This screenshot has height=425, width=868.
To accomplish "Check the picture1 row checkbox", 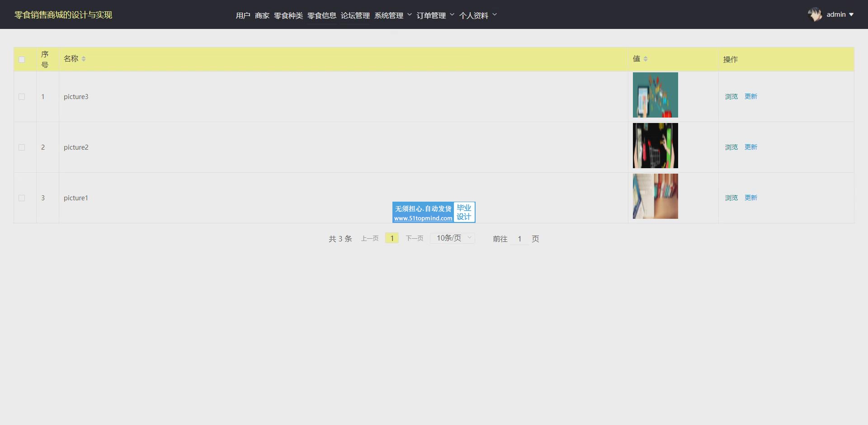I will tap(22, 198).
